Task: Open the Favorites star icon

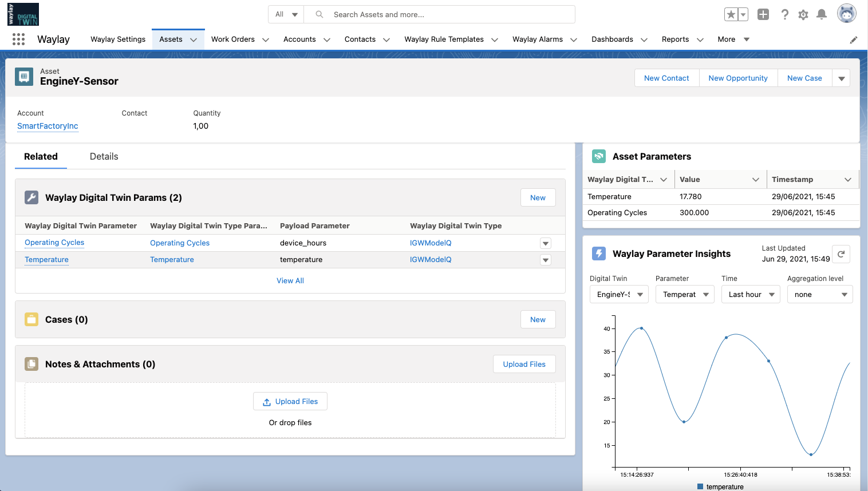Action: [731, 14]
